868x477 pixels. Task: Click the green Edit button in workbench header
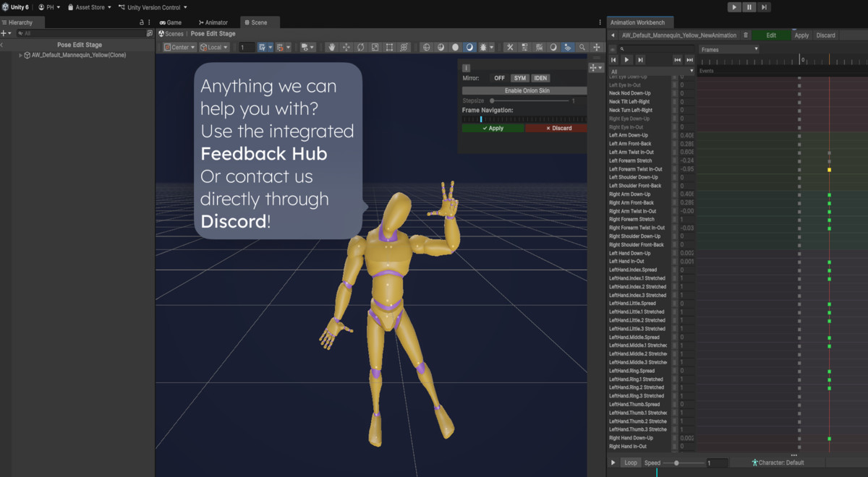coord(771,35)
